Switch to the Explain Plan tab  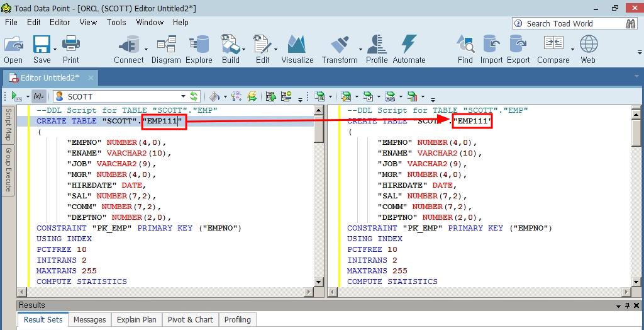[x=136, y=320]
